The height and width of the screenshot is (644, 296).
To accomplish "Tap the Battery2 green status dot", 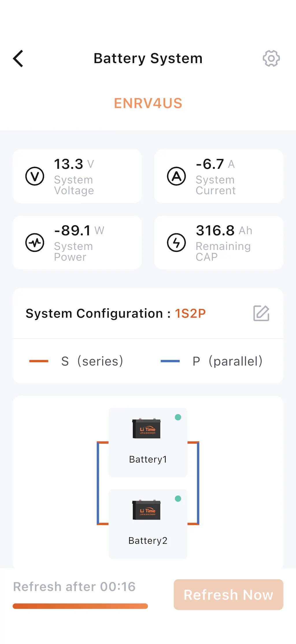I will [x=178, y=498].
